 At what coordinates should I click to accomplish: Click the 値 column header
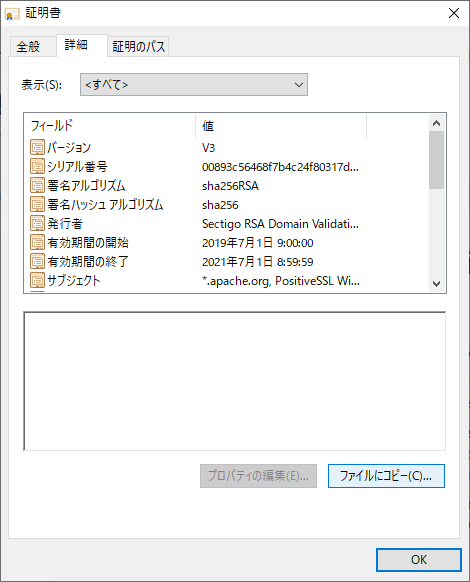281,126
